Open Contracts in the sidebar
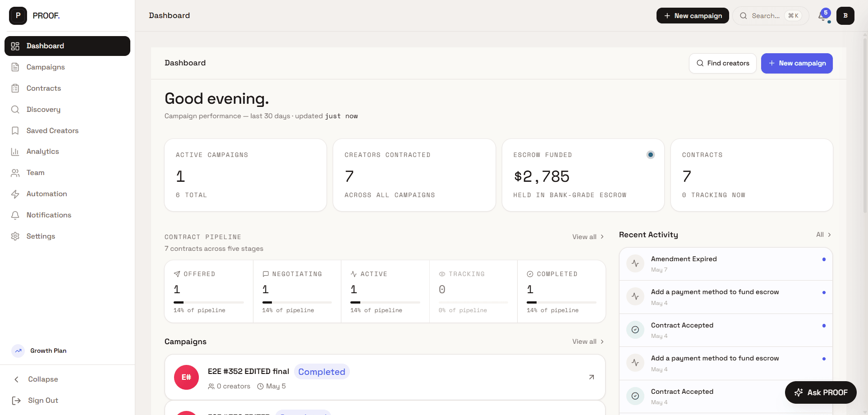 (x=67, y=88)
